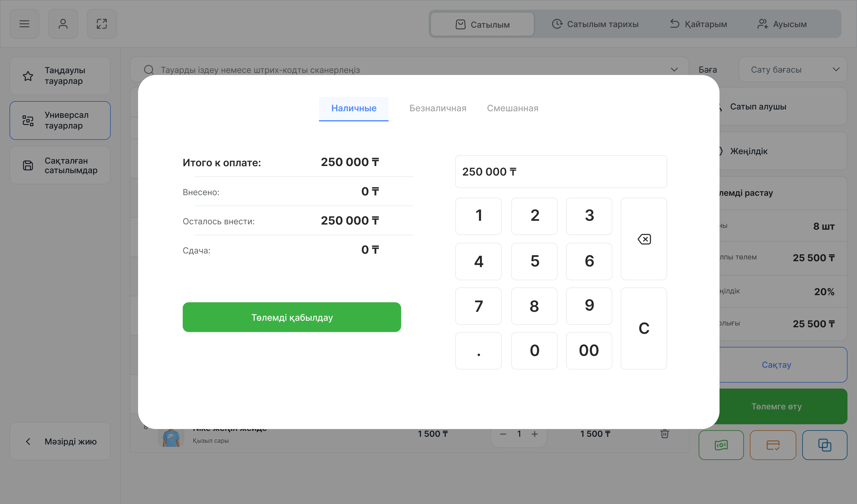Open Сақталған сатылымдар in sidebar

point(60,165)
